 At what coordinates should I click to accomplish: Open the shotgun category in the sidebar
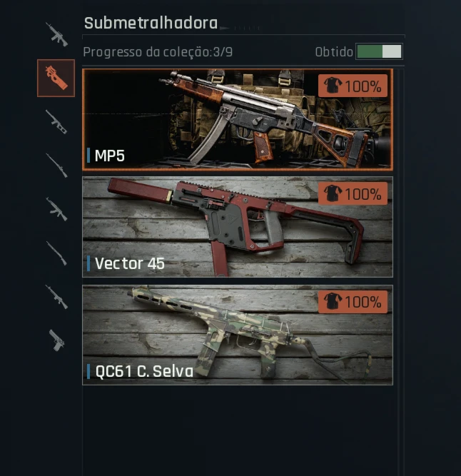click(x=56, y=122)
